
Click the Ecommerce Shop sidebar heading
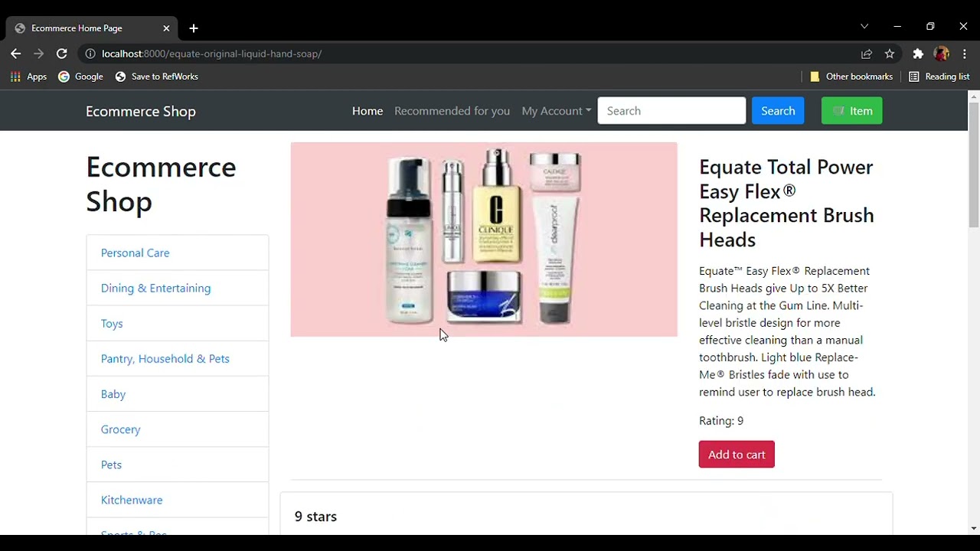(161, 184)
